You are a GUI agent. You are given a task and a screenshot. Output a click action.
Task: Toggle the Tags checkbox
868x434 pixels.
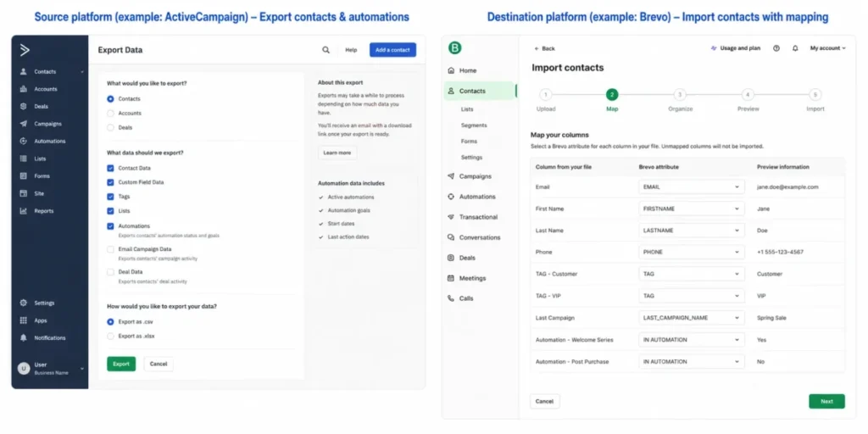pyautogui.click(x=110, y=197)
